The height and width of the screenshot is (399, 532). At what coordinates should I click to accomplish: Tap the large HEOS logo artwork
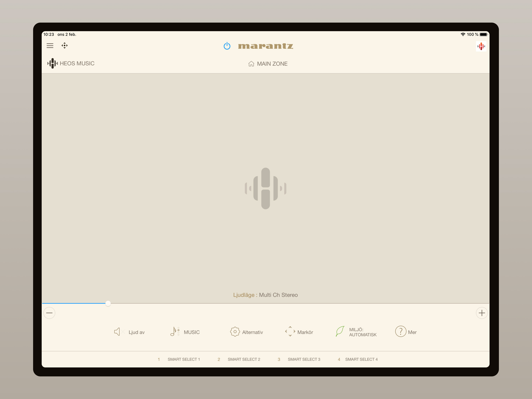pyautogui.click(x=266, y=188)
